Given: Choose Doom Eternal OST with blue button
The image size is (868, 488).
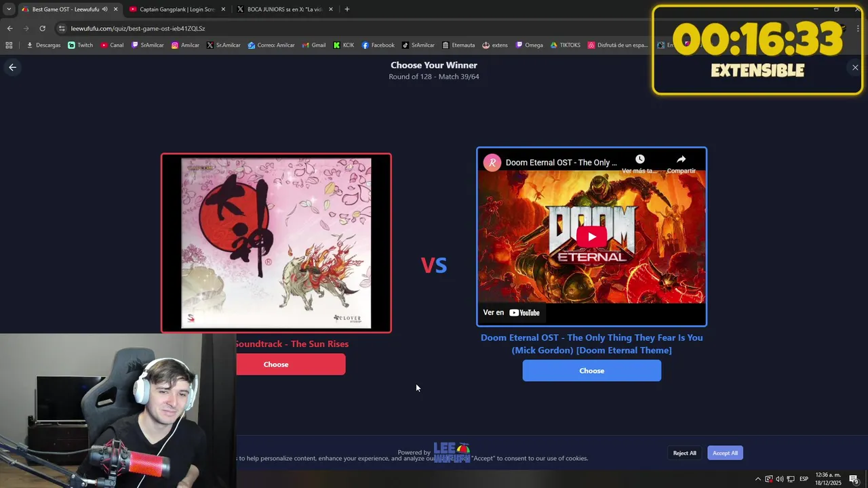Looking at the screenshot, I should 591,371.
